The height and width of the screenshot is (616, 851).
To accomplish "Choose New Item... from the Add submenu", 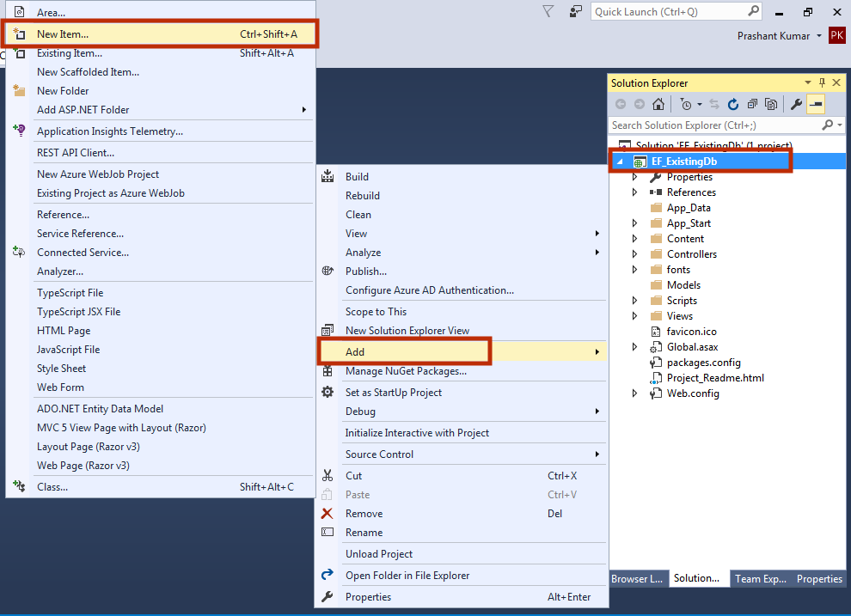I will [161, 34].
